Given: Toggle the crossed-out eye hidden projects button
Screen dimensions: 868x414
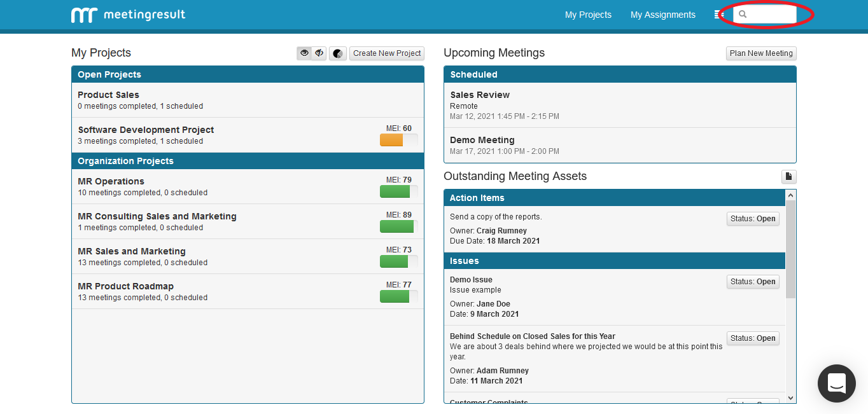Looking at the screenshot, I should click(319, 53).
